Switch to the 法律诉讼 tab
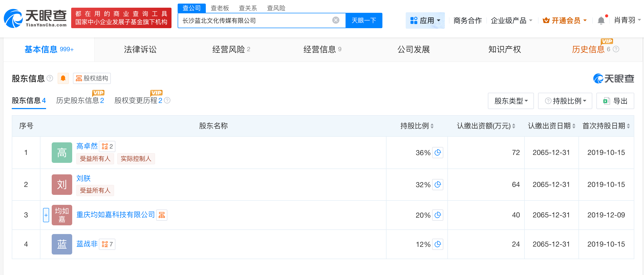644x275 pixels. [x=139, y=49]
